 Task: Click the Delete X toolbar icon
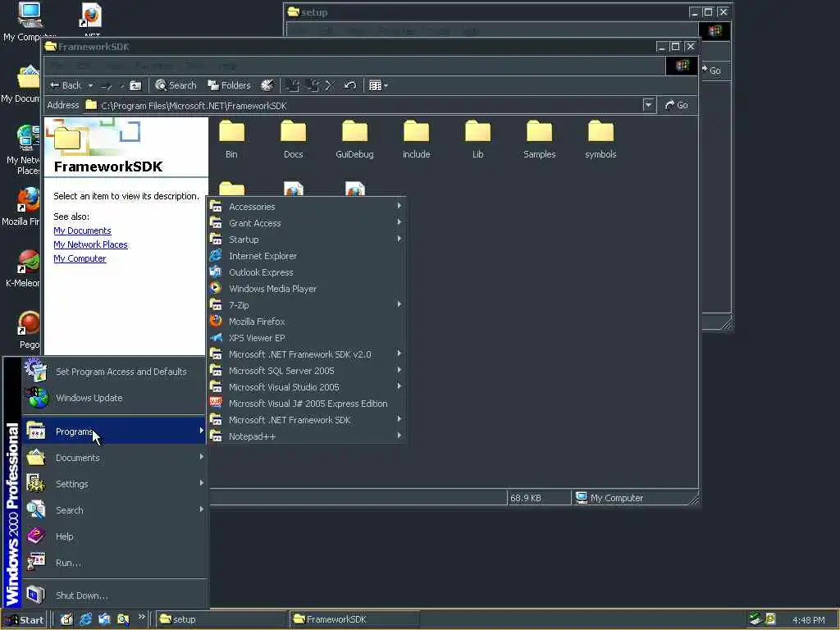click(331, 85)
